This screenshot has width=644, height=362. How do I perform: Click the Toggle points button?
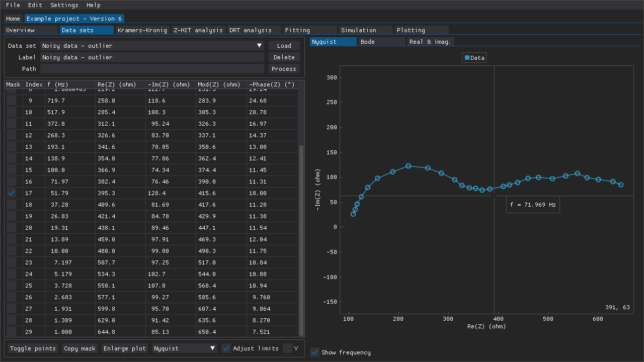33,348
